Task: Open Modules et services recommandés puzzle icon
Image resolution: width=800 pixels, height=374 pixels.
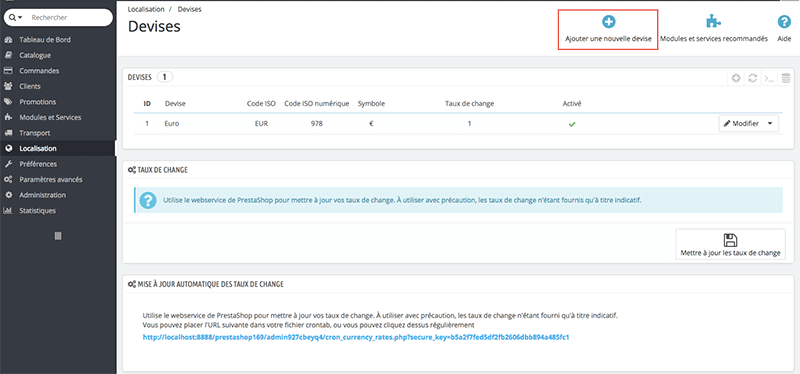Action: tap(713, 21)
